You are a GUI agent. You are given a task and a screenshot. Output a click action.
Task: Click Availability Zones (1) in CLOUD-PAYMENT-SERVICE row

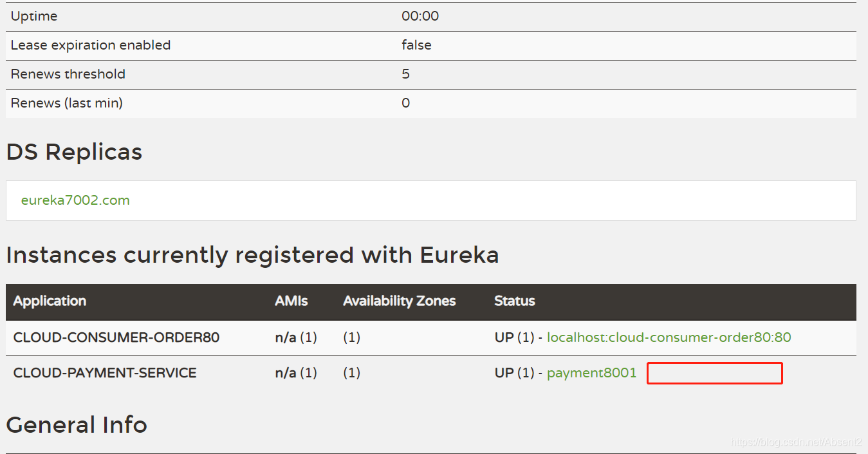point(351,373)
